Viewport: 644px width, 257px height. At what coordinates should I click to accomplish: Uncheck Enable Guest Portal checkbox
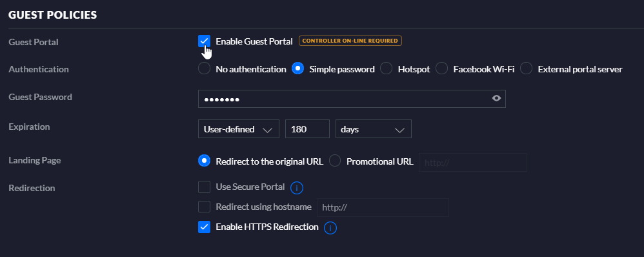click(x=204, y=41)
